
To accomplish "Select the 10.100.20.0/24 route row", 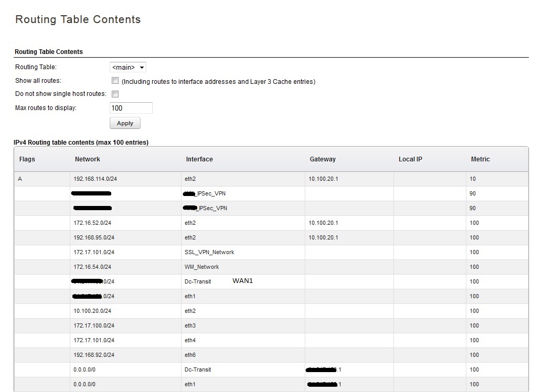I will click(x=92, y=311).
